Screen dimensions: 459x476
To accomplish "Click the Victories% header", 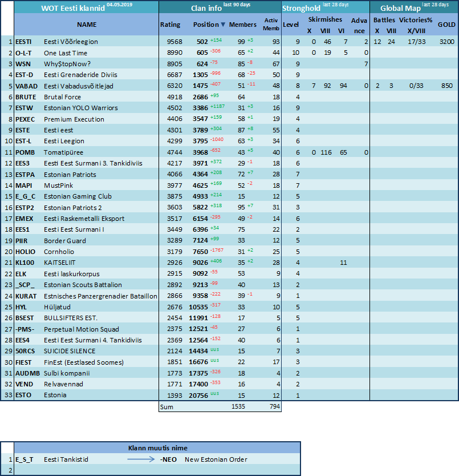I will (416, 20).
